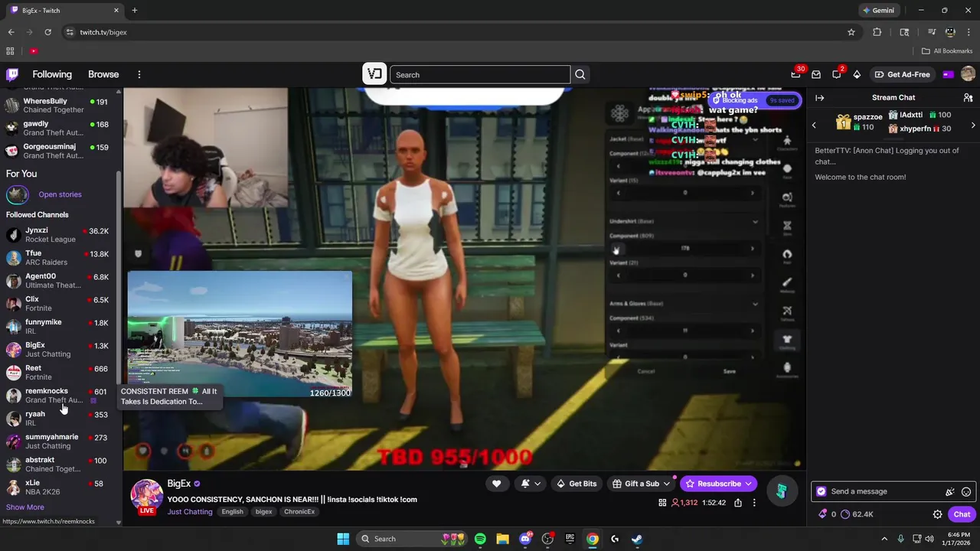The image size is (980, 551).
Task: Click Show More in followed channels
Action: (x=25, y=507)
